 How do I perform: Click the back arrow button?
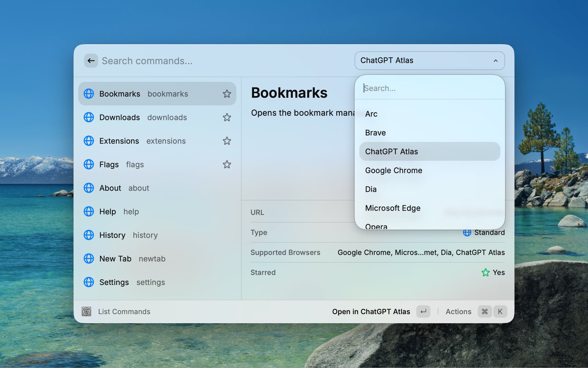[91, 61]
